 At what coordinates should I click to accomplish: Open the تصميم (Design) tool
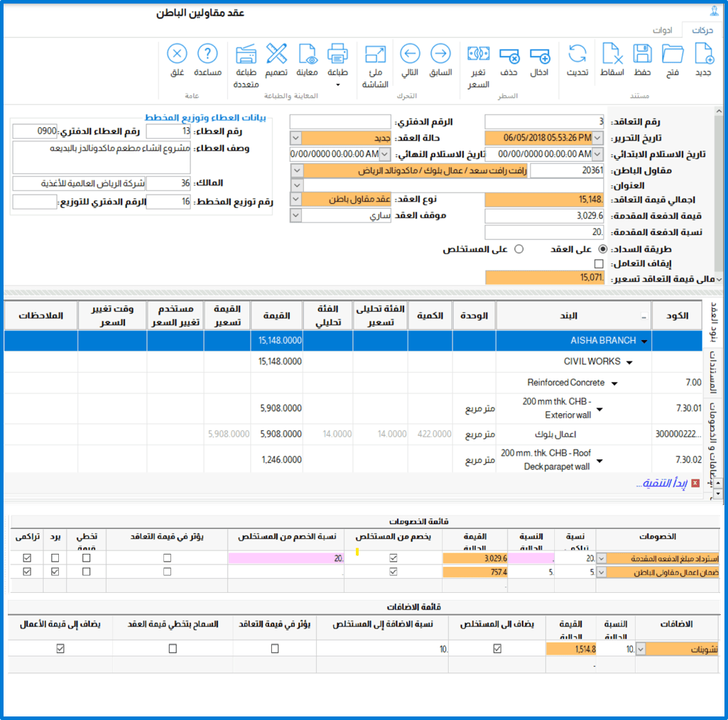click(276, 53)
